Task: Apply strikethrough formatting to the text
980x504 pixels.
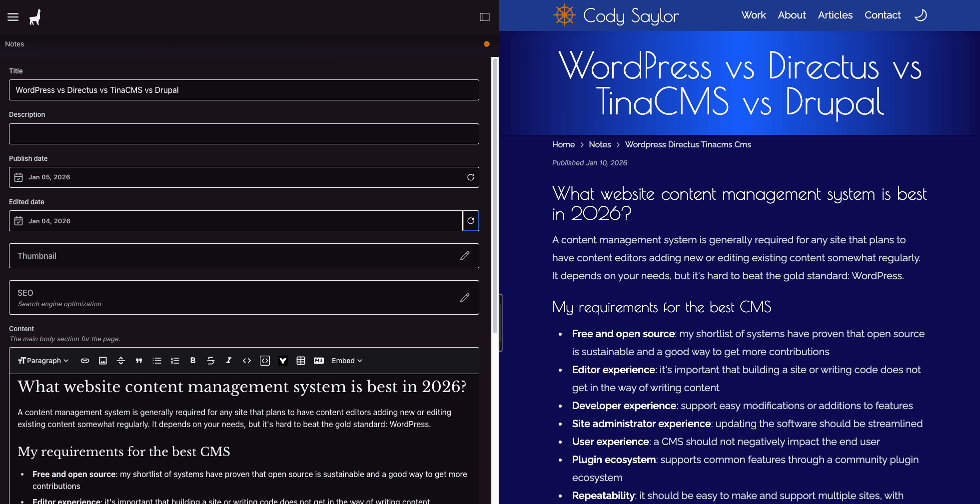Action: [x=211, y=361]
